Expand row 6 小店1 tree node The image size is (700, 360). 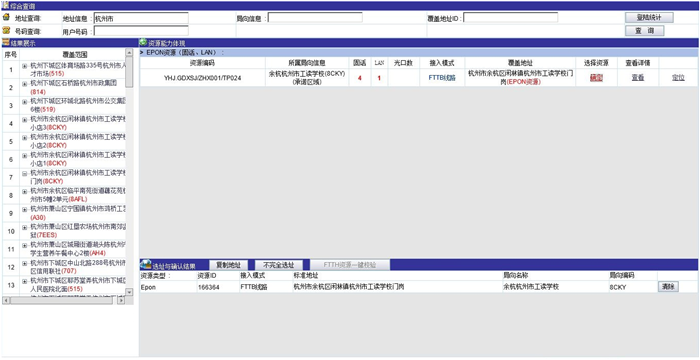coord(25,155)
